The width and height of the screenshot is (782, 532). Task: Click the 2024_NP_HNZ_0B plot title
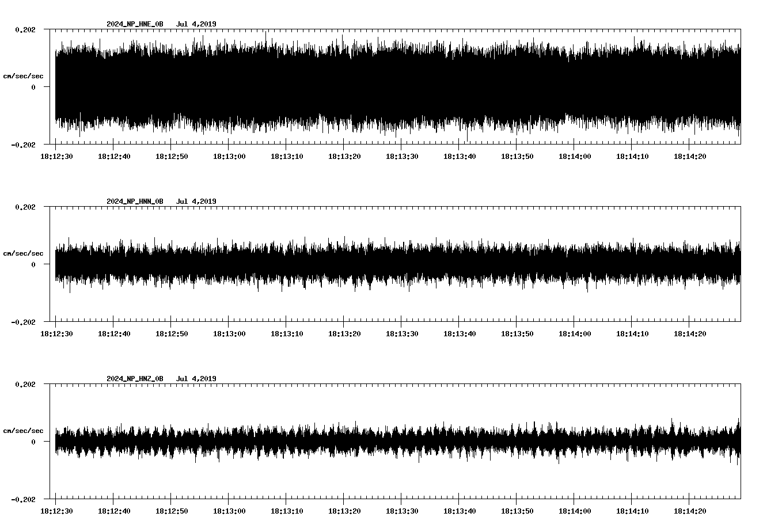[135, 379]
